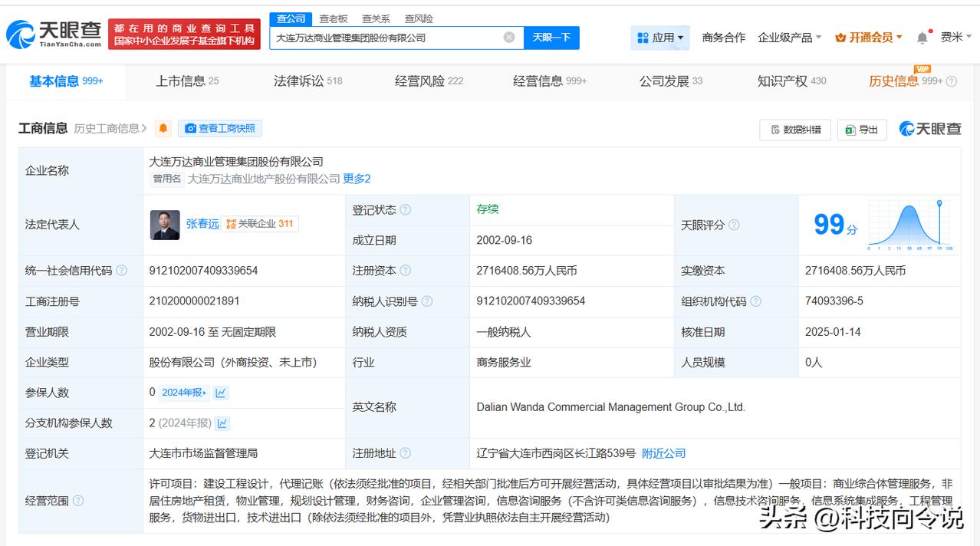
Task: Show more former names via 更多2
Action: click(357, 179)
